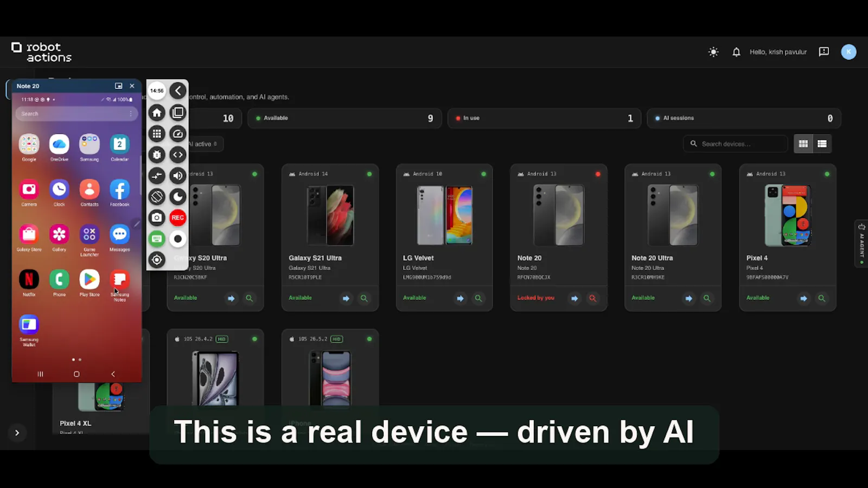This screenshot has height=488, width=868.
Task: Open the app grid from the control toolbar
Action: coord(157,133)
